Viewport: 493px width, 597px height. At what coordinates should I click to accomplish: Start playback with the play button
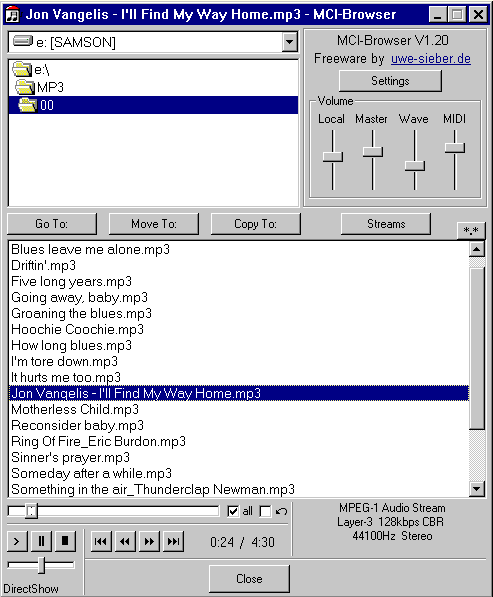(x=17, y=541)
